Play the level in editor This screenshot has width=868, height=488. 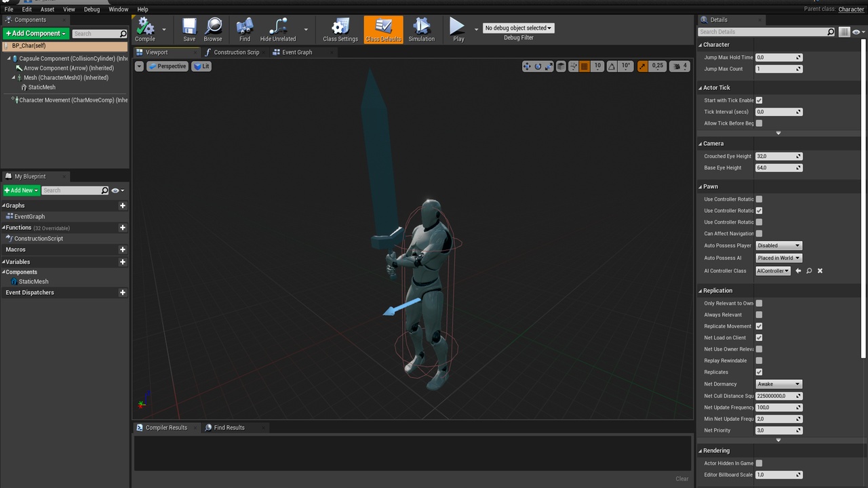click(458, 30)
